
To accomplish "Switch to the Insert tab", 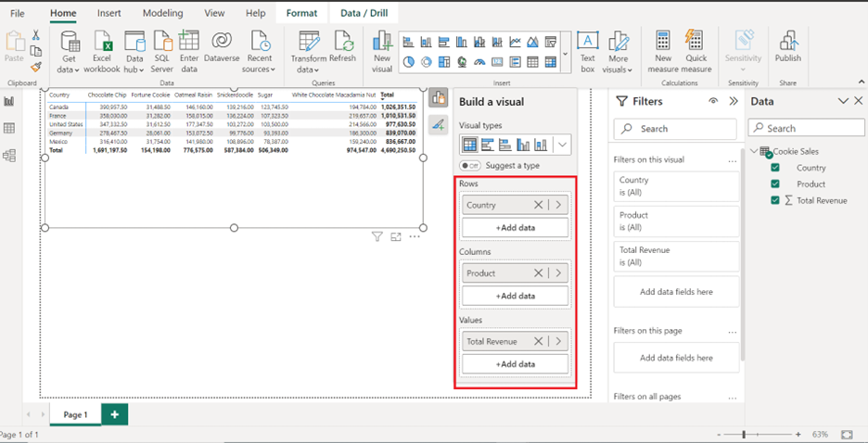I will [109, 13].
